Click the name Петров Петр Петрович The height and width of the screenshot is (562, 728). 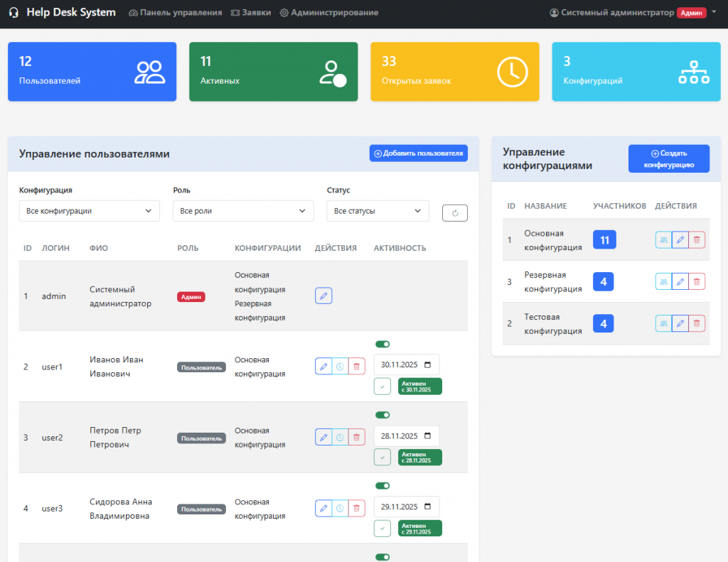tap(115, 437)
